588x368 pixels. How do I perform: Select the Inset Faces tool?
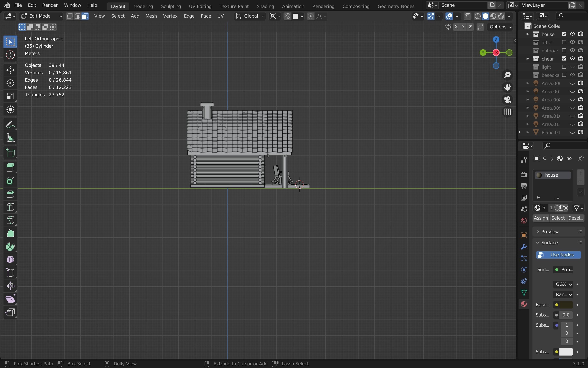click(10, 181)
